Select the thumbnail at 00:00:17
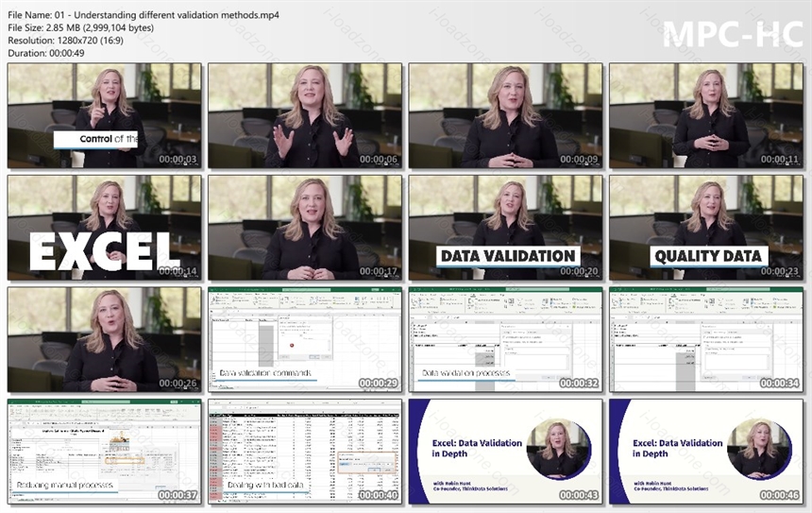This screenshot has height=513, width=812. pos(305,228)
